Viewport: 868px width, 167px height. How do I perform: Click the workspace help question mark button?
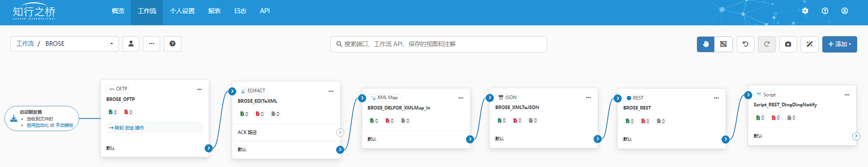coord(172,44)
